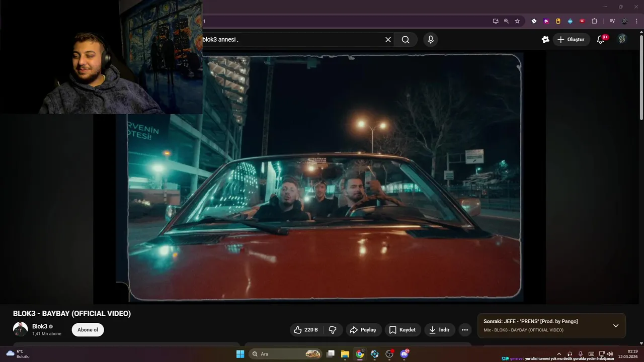The height and width of the screenshot is (362, 644).
Task: Dislike the BAYBAY video
Action: (x=333, y=330)
